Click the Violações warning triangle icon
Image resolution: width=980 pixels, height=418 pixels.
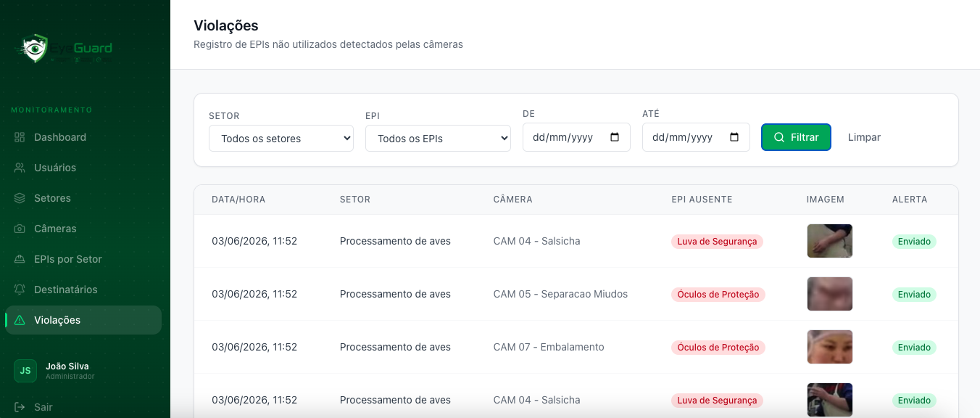coord(20,320)
